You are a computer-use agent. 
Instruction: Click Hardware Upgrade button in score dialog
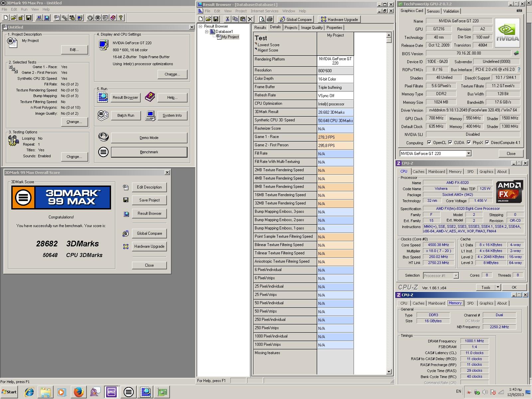coord(149,246)
